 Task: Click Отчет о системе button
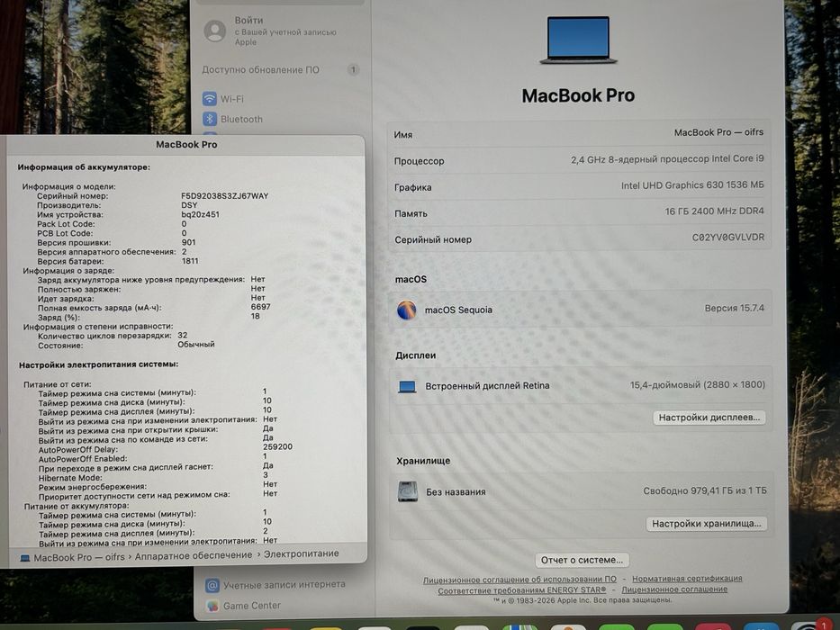pos(582,560)
